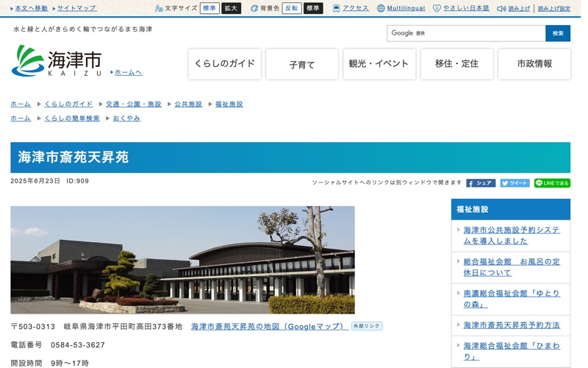Click the date text 2025年6月23日
The image size is (588, 368).
35,181
